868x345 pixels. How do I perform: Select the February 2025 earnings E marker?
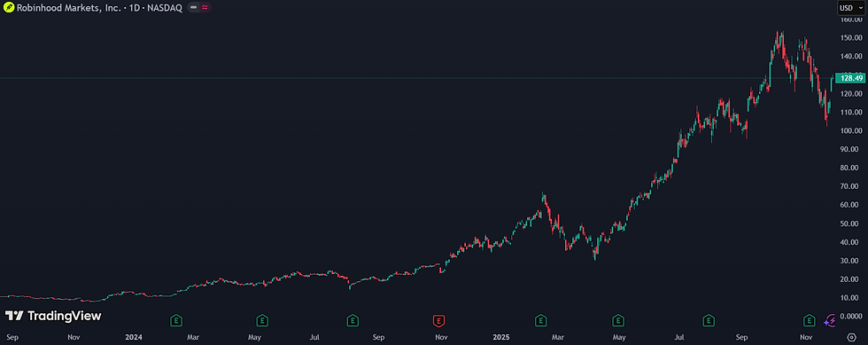pos(541,320)
